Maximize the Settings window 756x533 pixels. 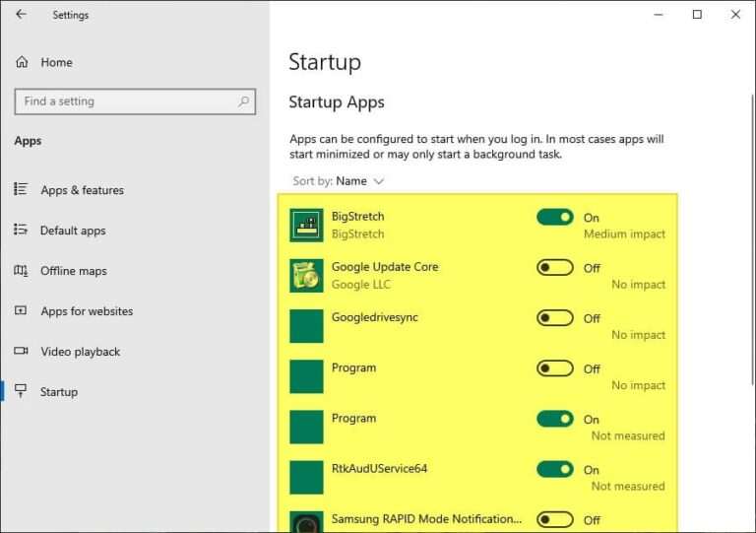pyautogui.click(x=697, y=15)
